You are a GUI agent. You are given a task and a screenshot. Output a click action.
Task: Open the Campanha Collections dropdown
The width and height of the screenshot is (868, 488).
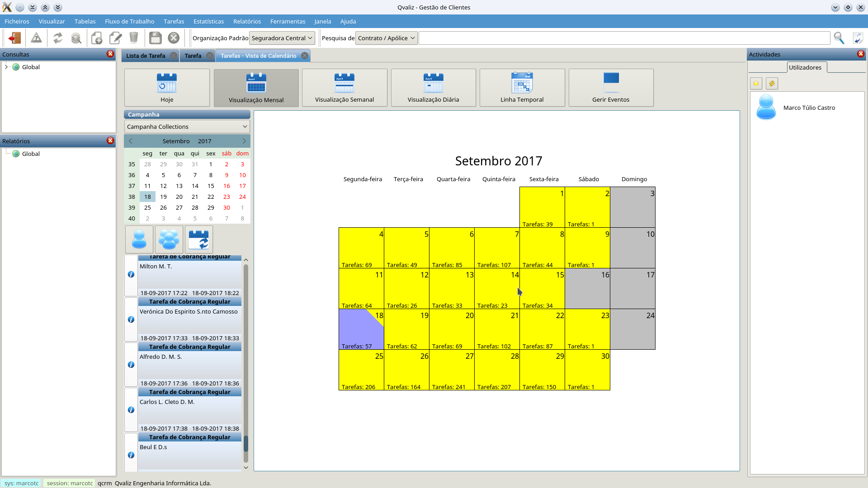pos(187,127)
